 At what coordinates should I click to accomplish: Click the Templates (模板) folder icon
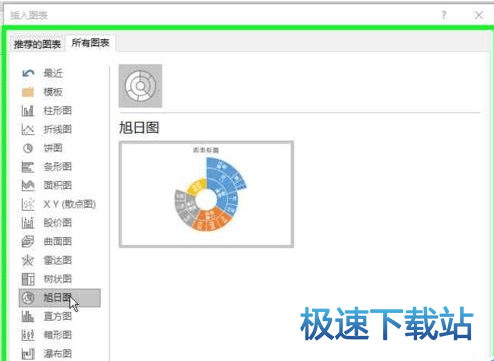click(28, 92)
